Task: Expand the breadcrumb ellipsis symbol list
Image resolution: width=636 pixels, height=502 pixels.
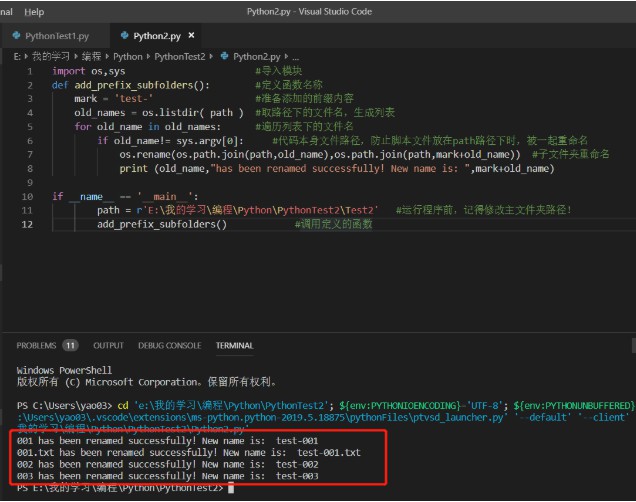Action: [x=295, y=58]
